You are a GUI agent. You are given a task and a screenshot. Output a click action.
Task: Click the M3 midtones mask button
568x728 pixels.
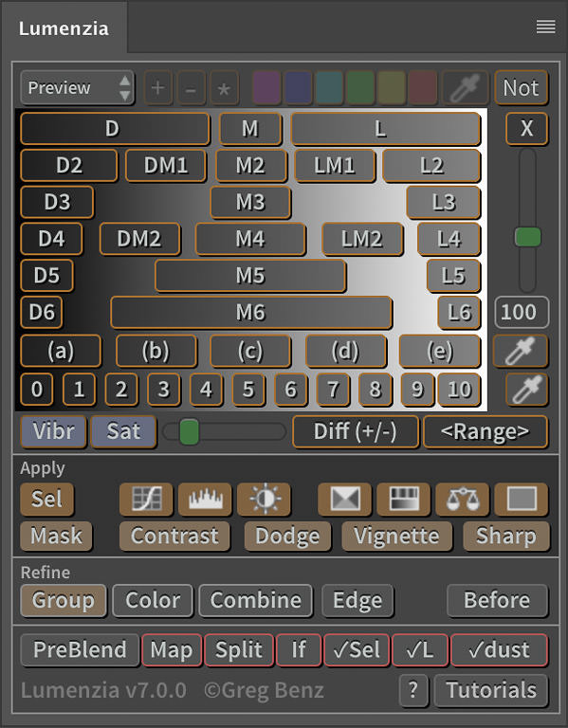[250, 203]
